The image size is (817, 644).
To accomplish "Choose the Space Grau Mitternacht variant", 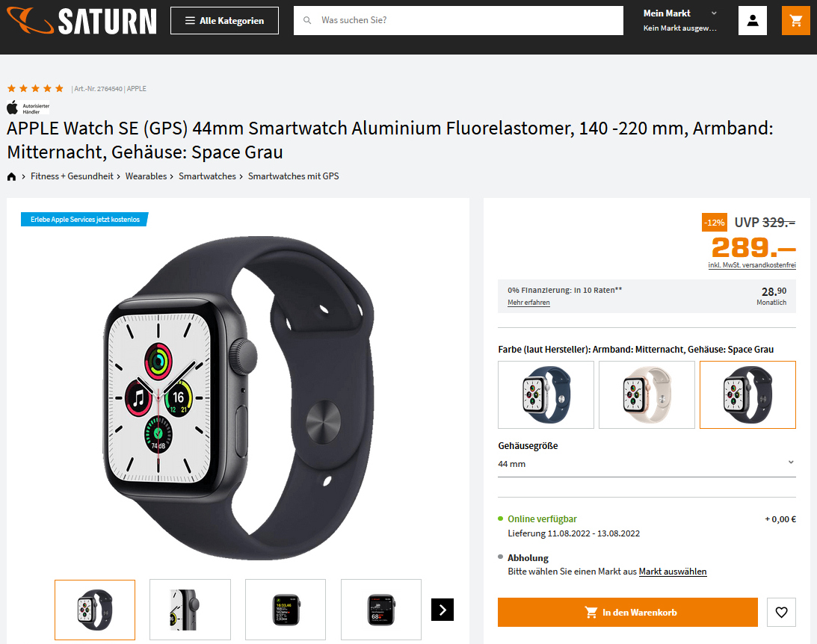I will (747, 394).
